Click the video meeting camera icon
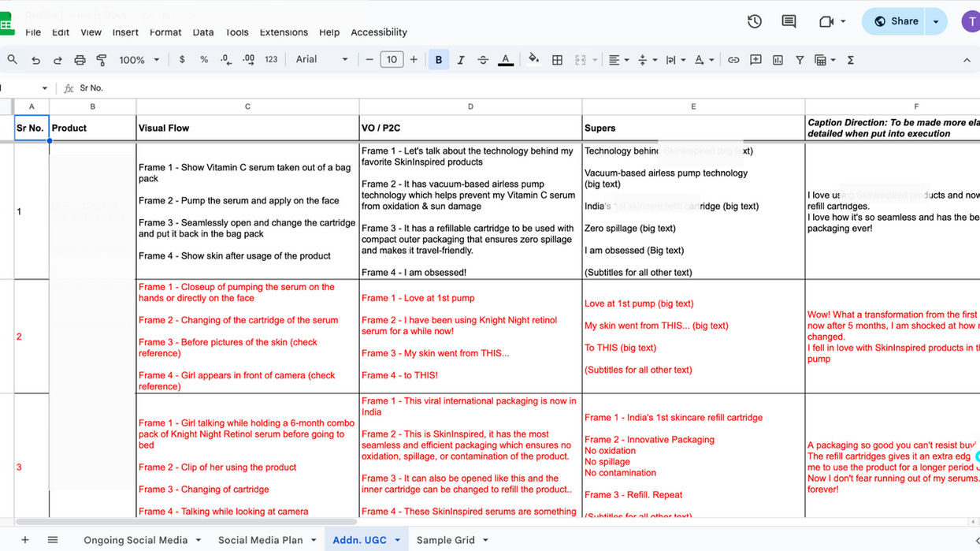980x551 pixels. tap(826, 21)
